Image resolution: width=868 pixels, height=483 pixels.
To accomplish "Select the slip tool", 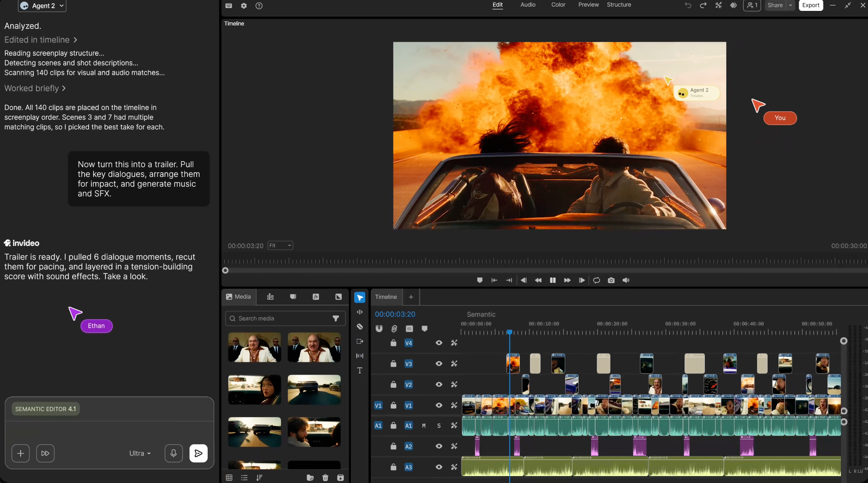I will [x=360, y=356].
